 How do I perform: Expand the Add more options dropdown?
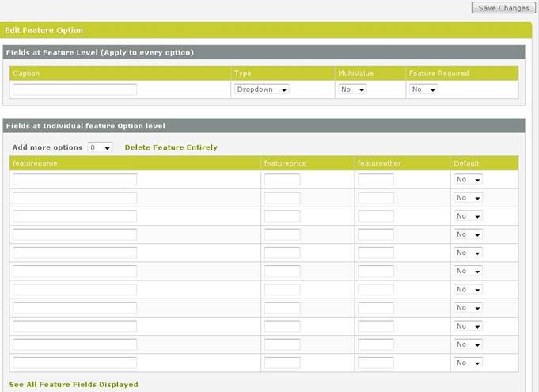[100, 147]
